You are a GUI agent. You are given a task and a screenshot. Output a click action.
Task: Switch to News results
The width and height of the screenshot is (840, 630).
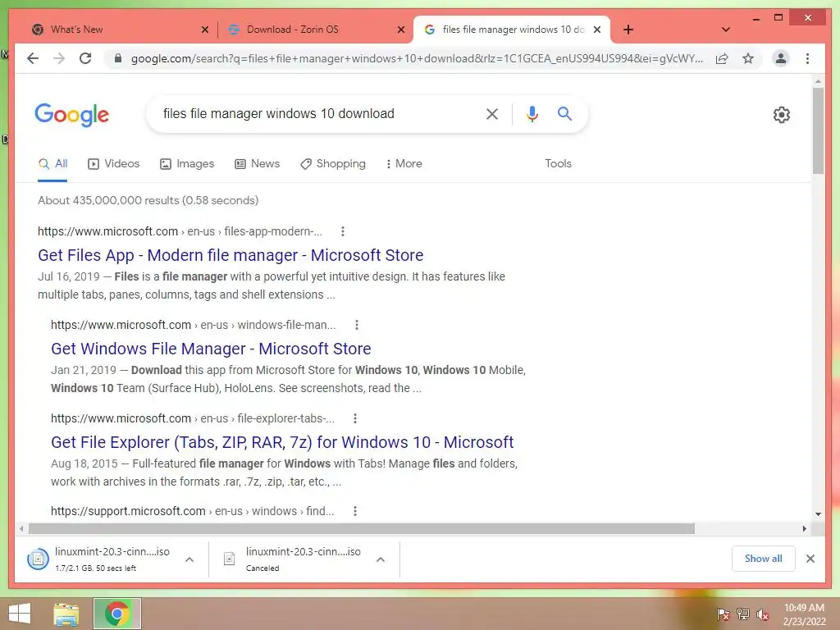[257, 163]
